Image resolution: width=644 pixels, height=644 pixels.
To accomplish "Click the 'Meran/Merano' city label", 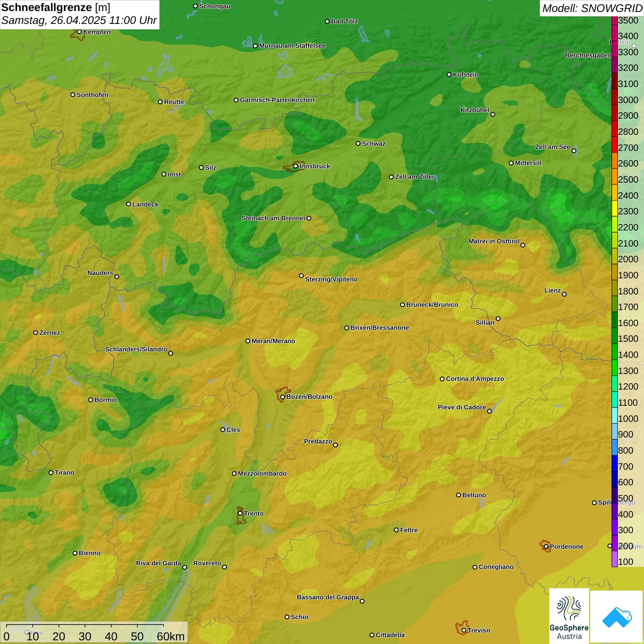I will 273,341.
